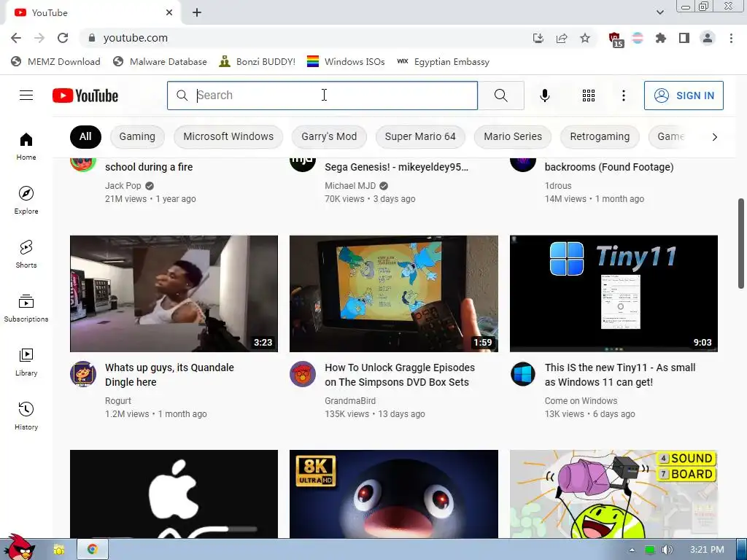Viewport: 747px width, 560px height.
Task: Click the install app icon in address bar
Action: click(538, 38)
